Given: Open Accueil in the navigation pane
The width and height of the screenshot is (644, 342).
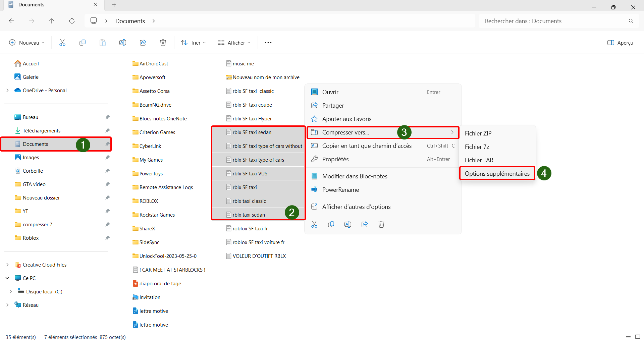Looking at the screenshot, I should [27, 63].
